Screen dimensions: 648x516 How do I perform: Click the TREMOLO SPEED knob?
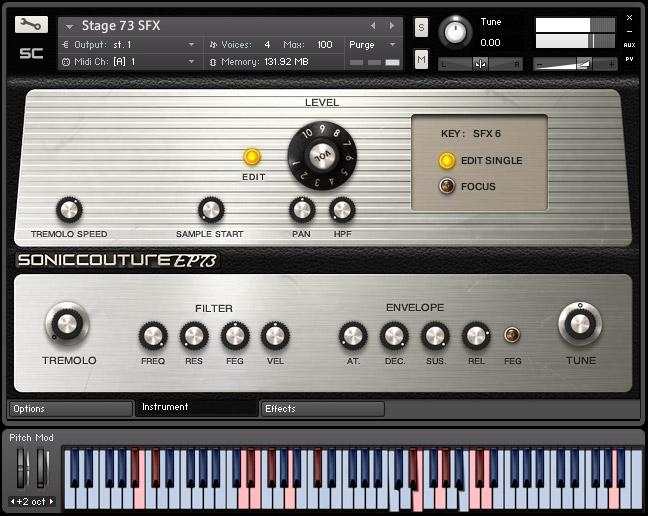pos(69,210)
